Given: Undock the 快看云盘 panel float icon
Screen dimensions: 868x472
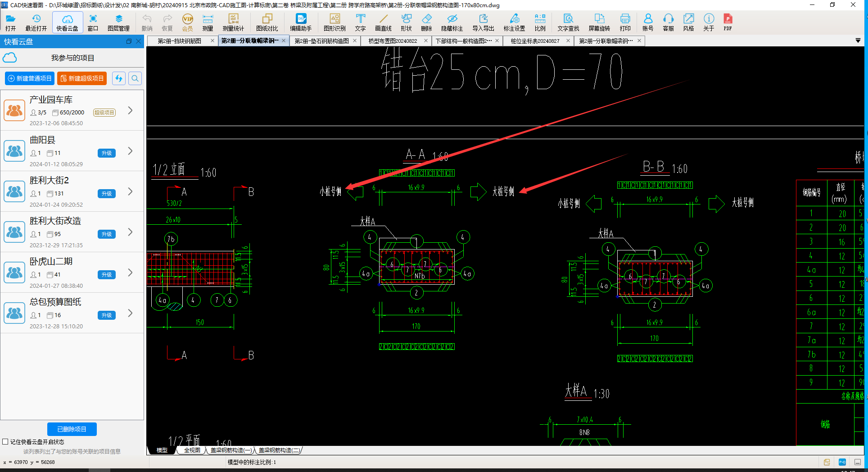Looking at the screenshot, I should point(129,41).
